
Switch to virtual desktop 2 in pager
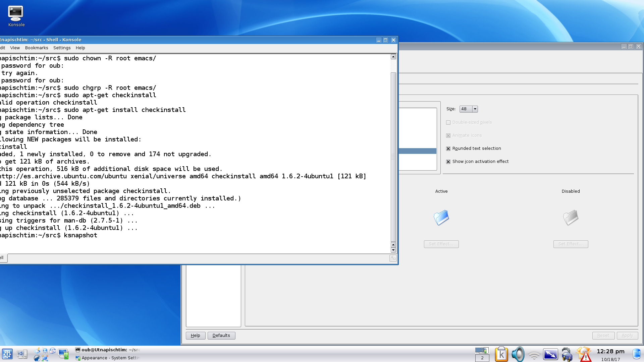[482, 358]
